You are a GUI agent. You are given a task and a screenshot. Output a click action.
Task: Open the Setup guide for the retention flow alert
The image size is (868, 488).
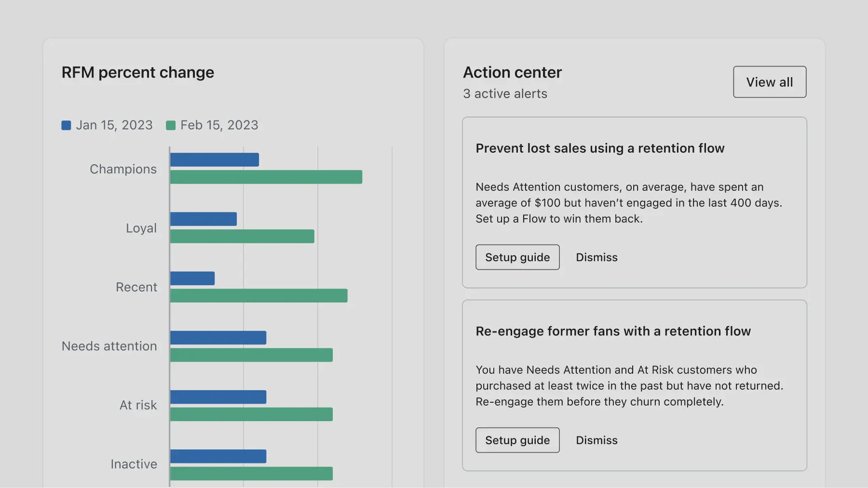(517, 257)
